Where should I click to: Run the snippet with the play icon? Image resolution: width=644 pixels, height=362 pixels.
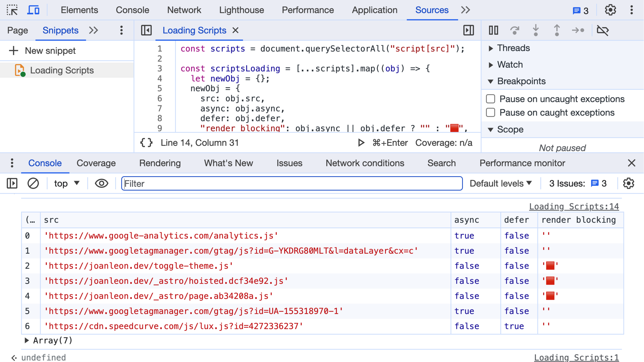361,143
